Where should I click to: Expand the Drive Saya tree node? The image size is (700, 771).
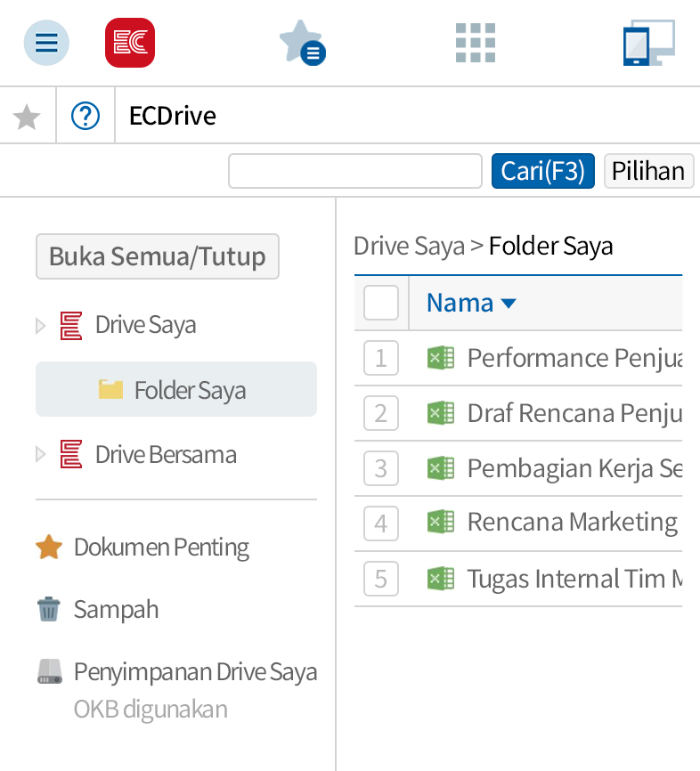[x=39, y=324]
